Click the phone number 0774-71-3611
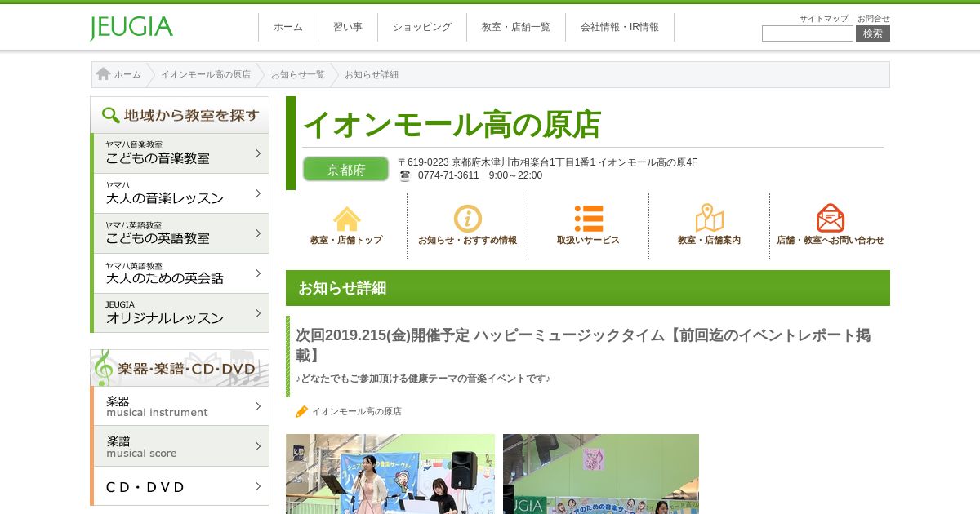This screenshot has height=514, width=980. [448, 175]
